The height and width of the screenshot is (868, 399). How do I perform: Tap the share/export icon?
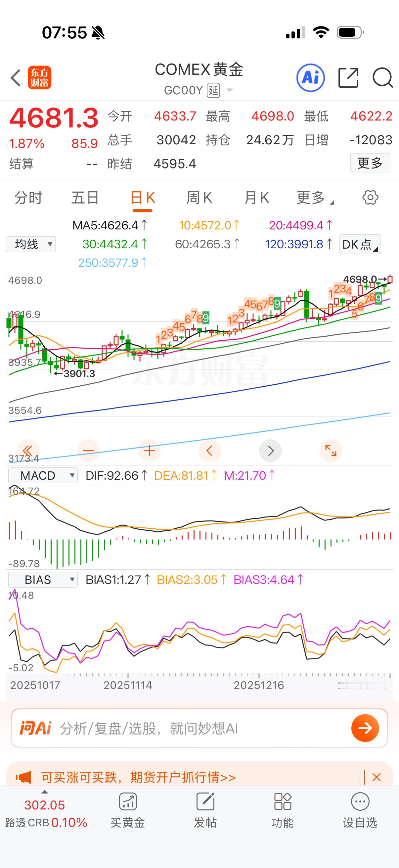click(x=348, y=78)
